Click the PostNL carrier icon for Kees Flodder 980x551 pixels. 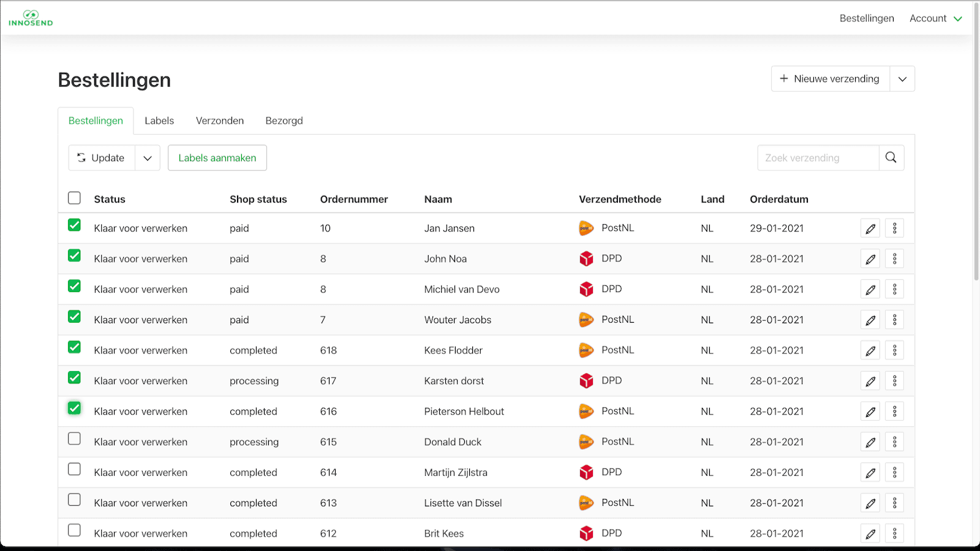pos(586,350)
